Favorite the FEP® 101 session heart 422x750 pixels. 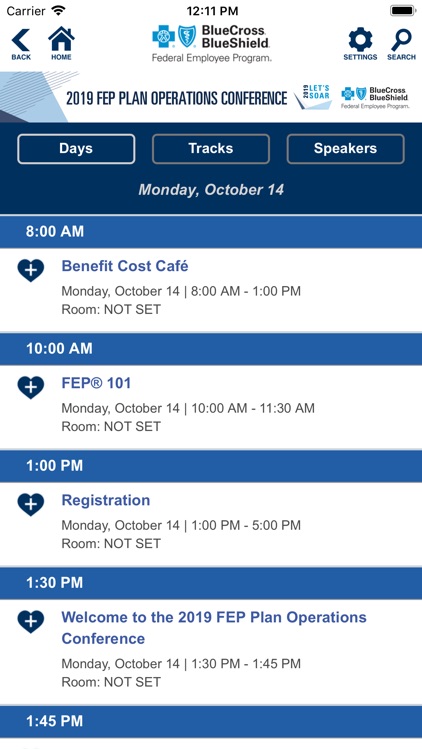31,387
